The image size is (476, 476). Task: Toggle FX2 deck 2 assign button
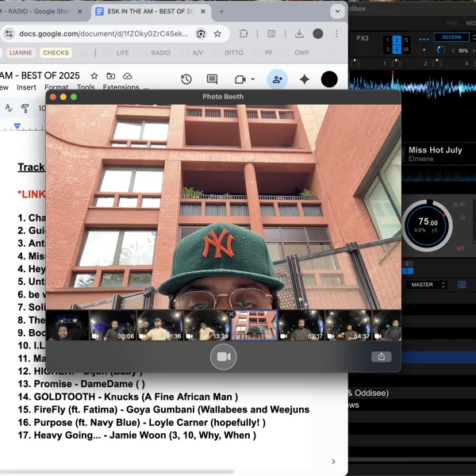pos(397,40)
